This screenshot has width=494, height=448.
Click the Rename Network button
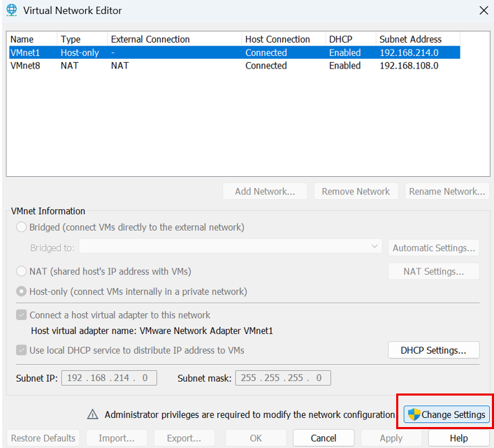[447, 192]
